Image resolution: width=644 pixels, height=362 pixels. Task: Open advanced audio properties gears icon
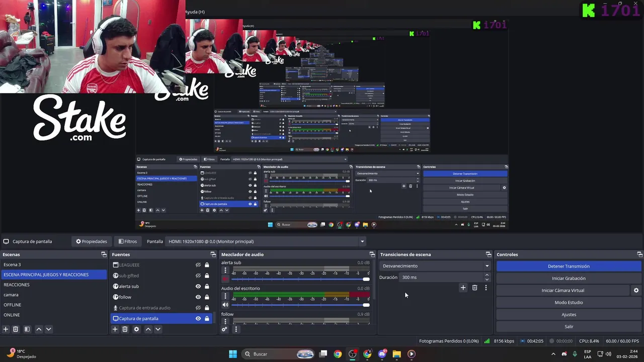tap(224, 329)
